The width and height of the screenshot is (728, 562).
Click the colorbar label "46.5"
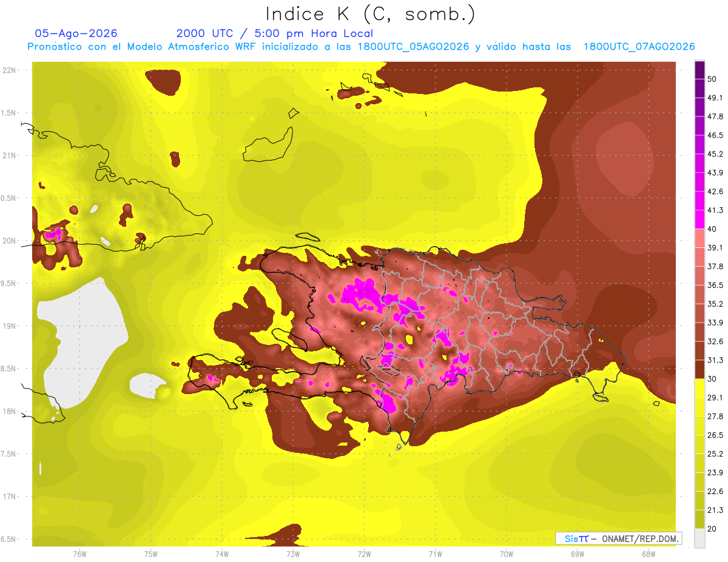tap(715, 135)
